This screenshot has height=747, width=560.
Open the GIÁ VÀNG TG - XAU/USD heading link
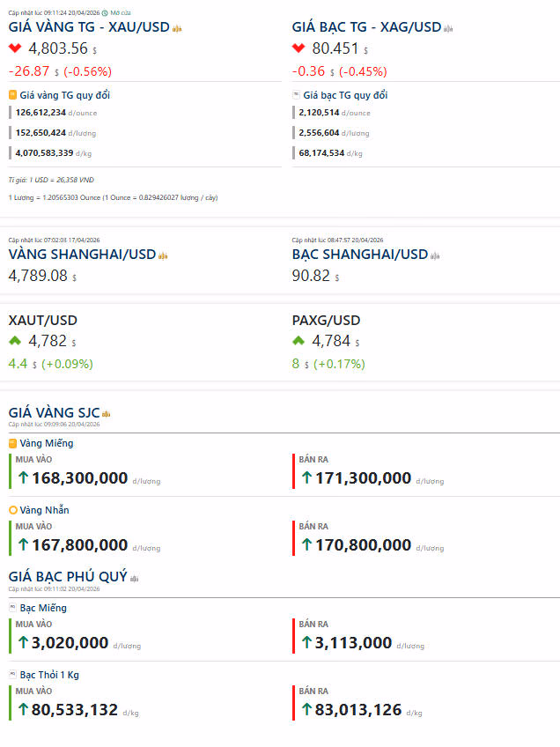[x=88, y=27]
